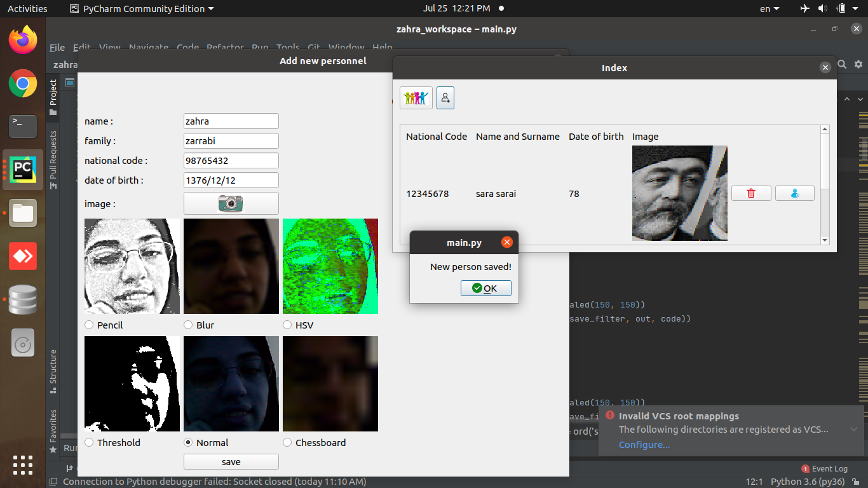The width and height of the screenshot is (868, 488).
Task: Open the Refactor menu
Action: pyautogui.click(x=226, y=47)
